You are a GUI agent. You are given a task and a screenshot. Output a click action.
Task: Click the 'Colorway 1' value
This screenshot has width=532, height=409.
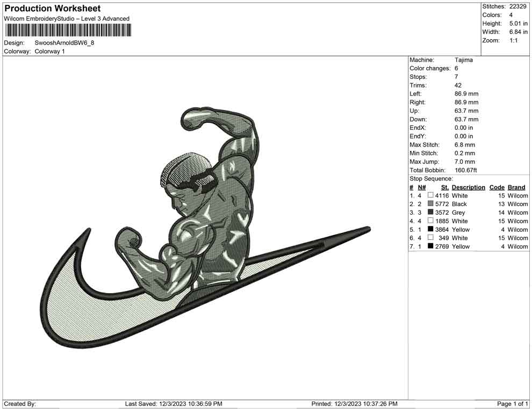(x=49, y=52)
